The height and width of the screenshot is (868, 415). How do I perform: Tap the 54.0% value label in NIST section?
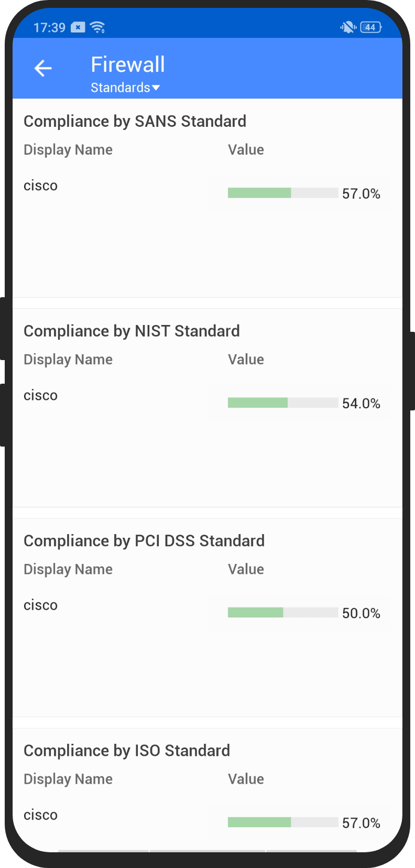pyautogui.click(x=361, y=403)
